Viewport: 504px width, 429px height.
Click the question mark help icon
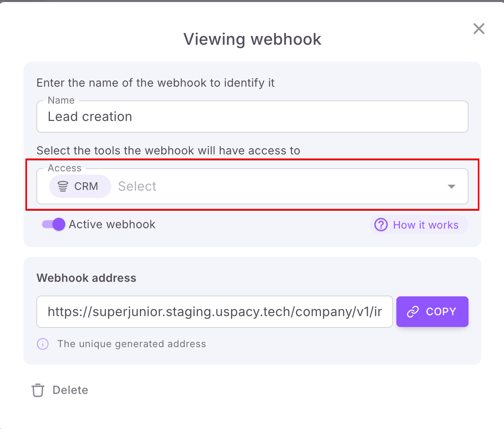(x=381, y=225)
